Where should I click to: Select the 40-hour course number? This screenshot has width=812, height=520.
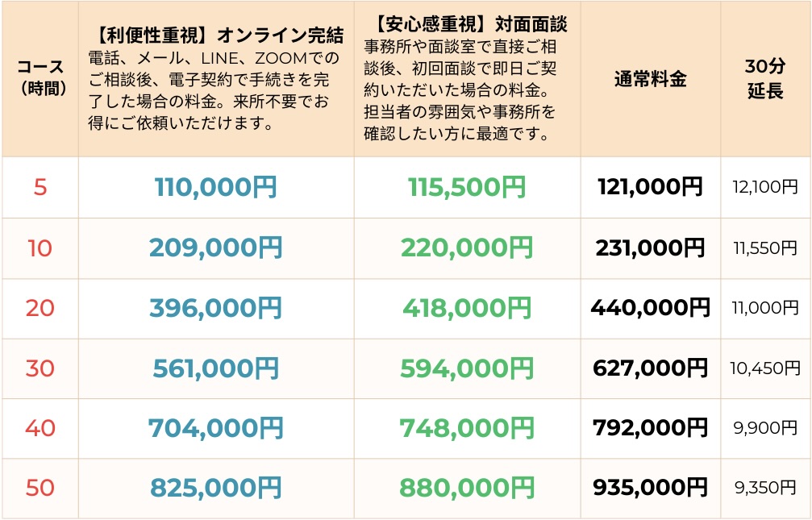tap(40, 428)
